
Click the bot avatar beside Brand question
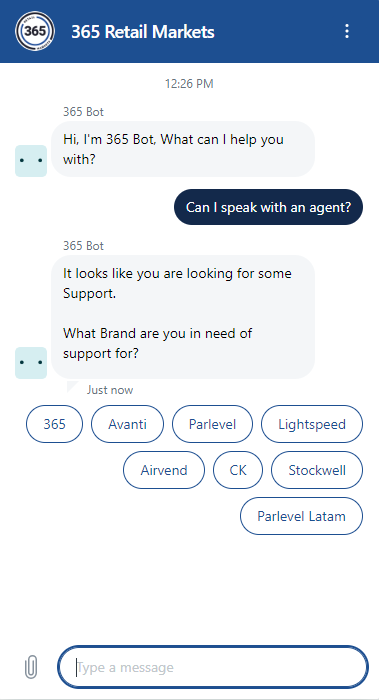pos(31,363)
